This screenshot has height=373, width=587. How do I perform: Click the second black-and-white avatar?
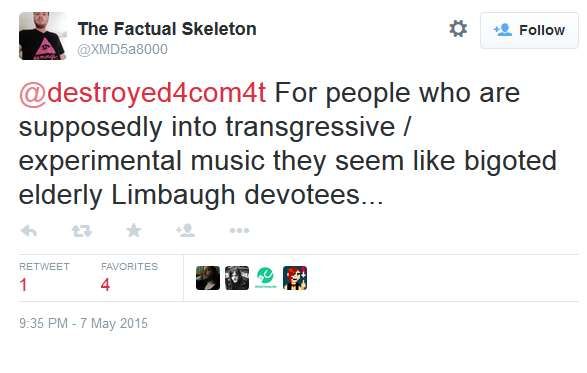pyautogui.click(x=237, y=278)
